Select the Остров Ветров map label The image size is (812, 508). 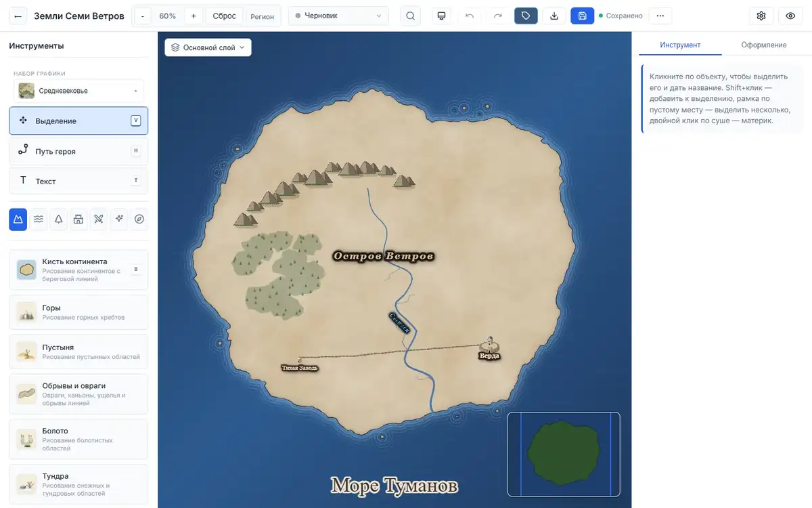[383, 256]
